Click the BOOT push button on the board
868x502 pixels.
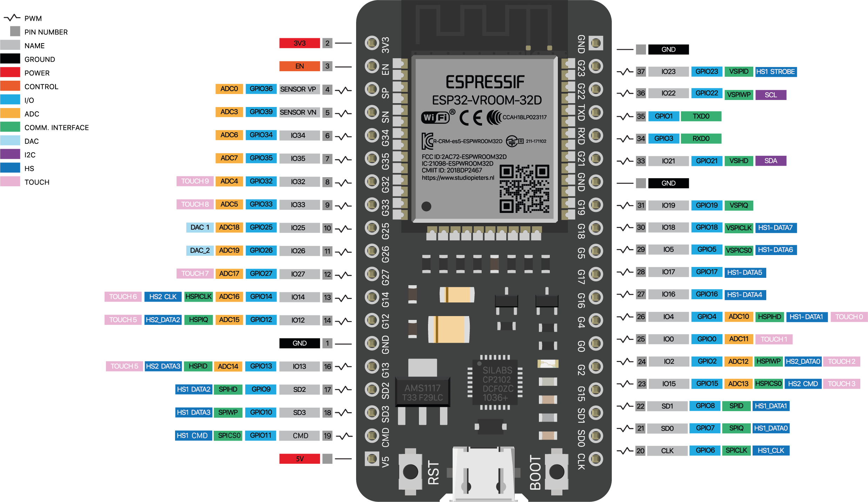[556, 472]
